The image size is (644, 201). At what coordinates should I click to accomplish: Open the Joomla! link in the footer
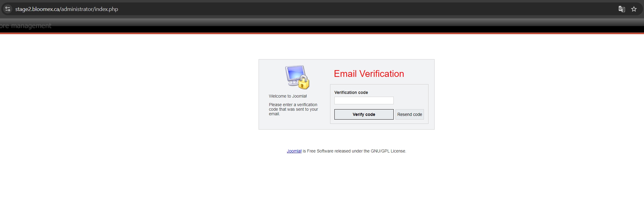(x=294, y=151)
